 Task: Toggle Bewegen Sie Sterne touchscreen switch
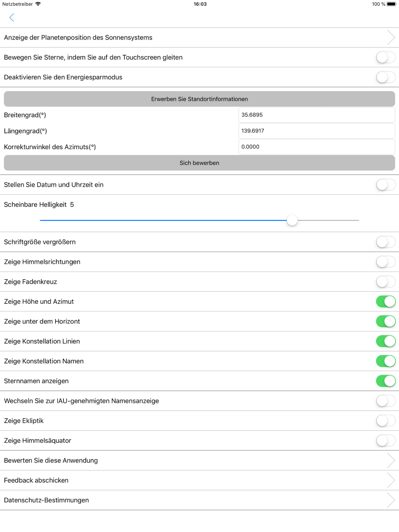[386, 57]
